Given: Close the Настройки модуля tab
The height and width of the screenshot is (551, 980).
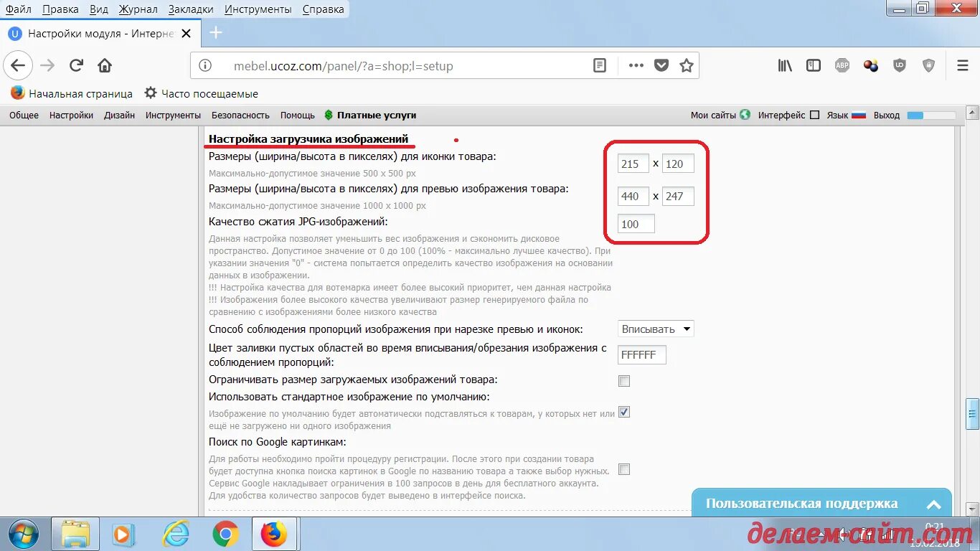Looking at the screenshot, I should (x=187, y=34).
